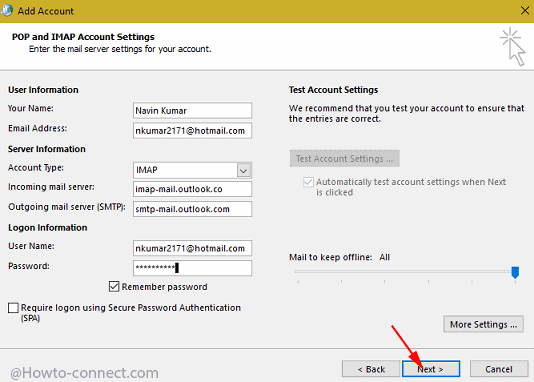
Task: Close the Add Account dialog
Action: (525, 11)
